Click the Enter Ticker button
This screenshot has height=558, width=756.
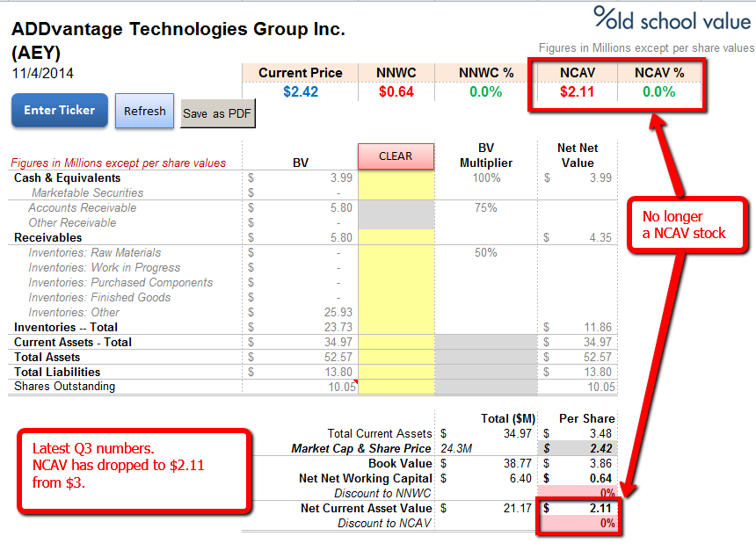tap(59, 111)
